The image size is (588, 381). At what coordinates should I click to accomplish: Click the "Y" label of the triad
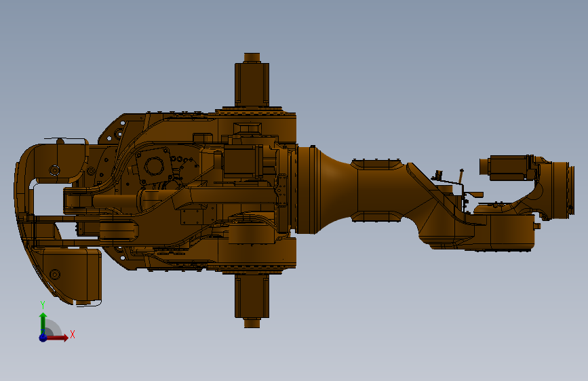click(43, 305)
